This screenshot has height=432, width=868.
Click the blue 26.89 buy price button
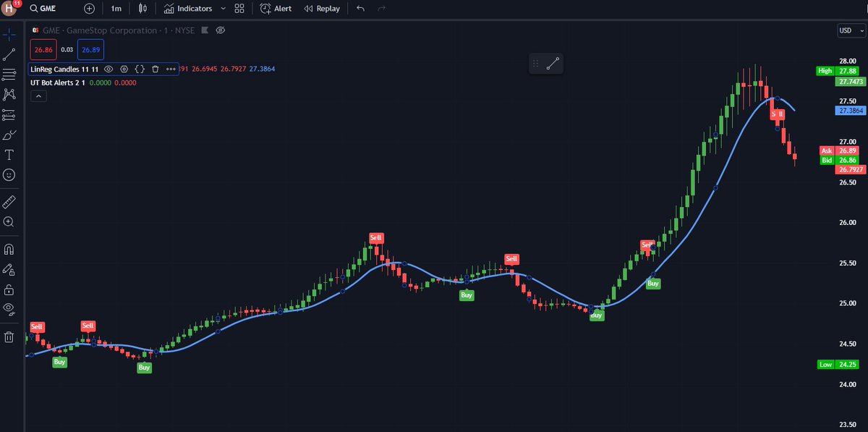[90, 49]
